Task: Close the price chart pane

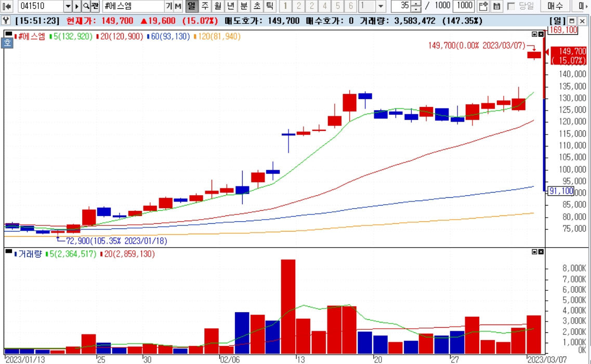Action: coord(541,34)
